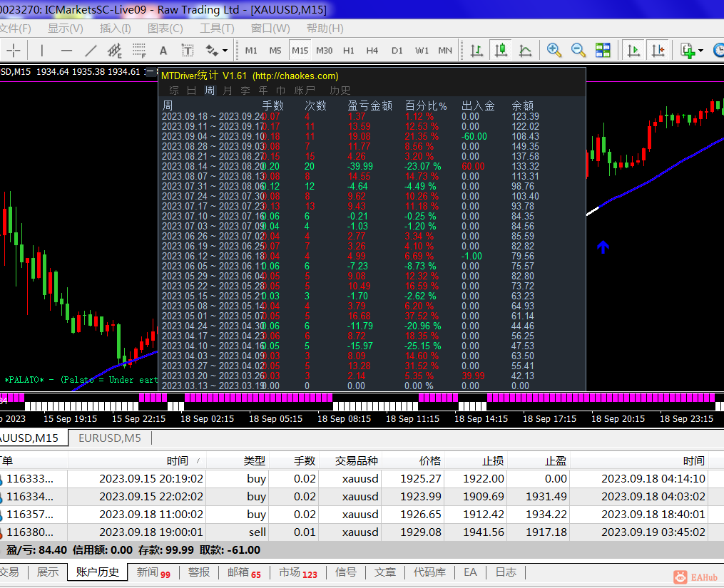
Task: Select the Trendline drawing tool
Action: pyautogui.click(x=91, y=51)
